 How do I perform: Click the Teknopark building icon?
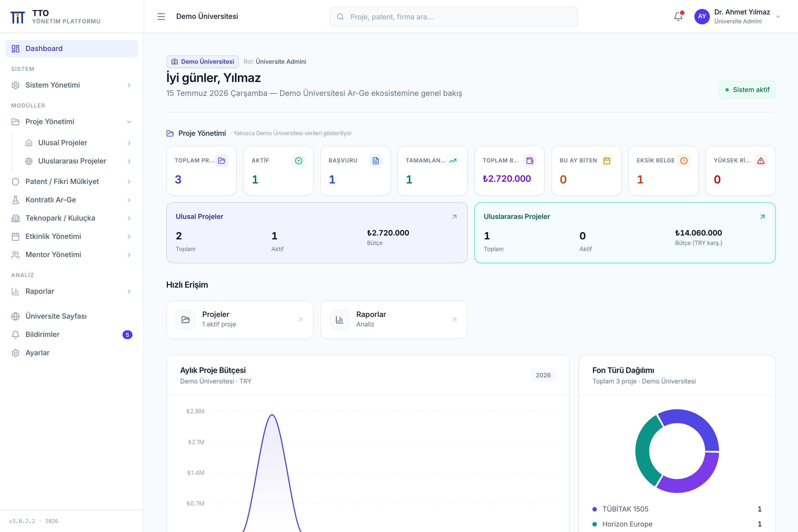click(16, 218)
